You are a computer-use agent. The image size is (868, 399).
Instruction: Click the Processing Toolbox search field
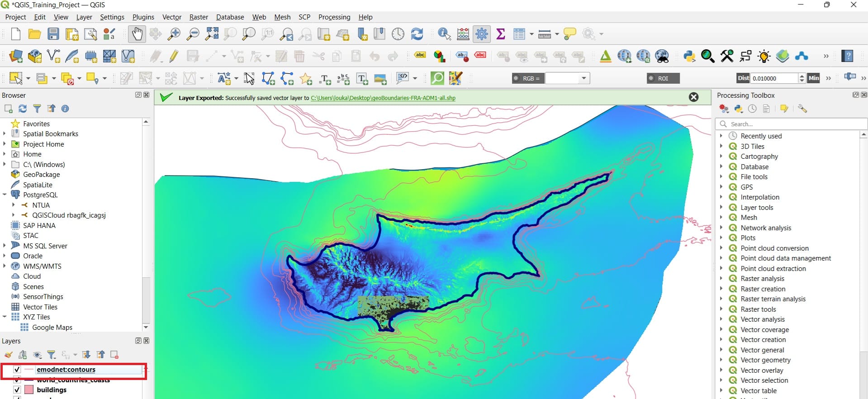click(792, 124)
